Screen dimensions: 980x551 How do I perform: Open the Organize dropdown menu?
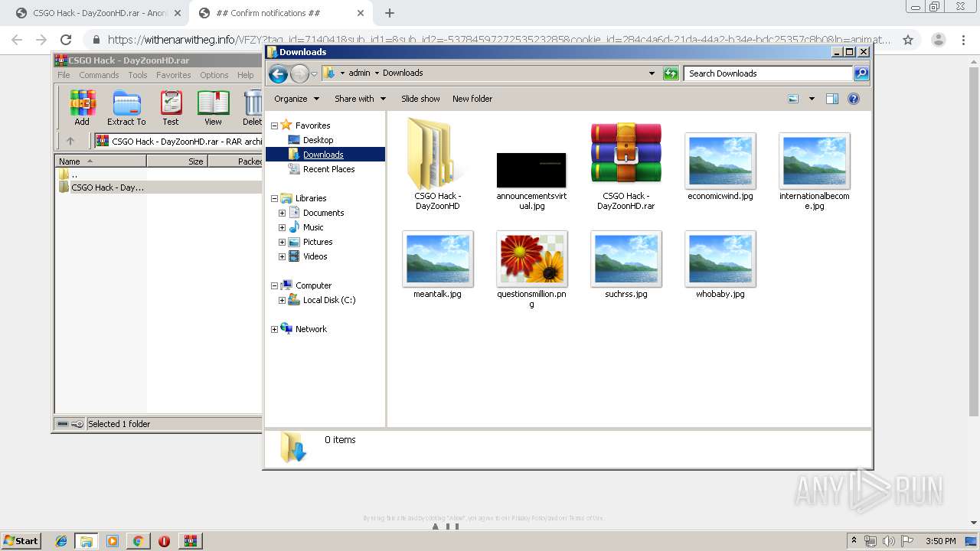[x=296, y=99]
